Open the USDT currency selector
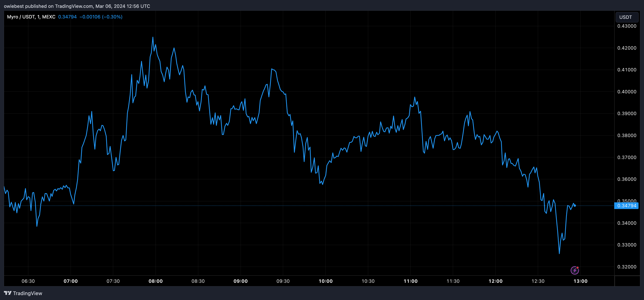This screenshot has width=644, height=300. pos(627,17)
